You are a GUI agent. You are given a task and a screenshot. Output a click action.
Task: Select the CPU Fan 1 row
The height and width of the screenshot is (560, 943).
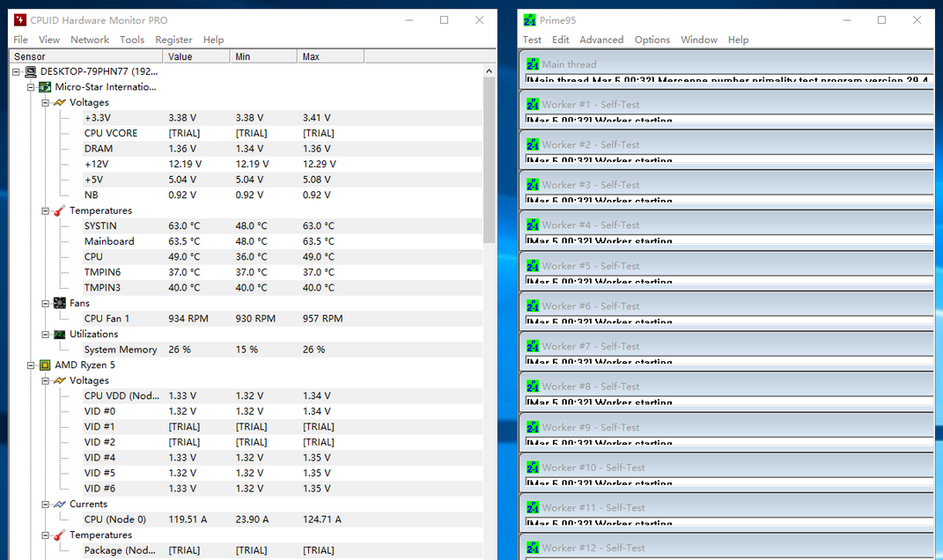coord(107,319)
